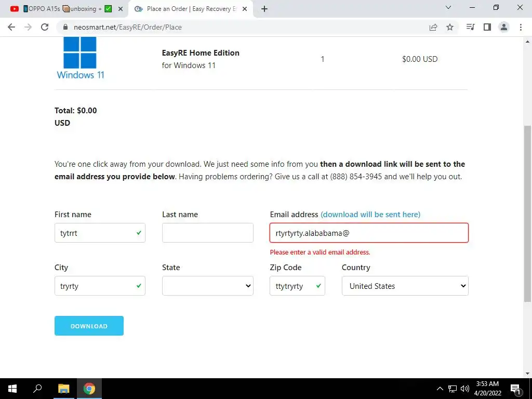Show hidden system tray icons
This screenshot has width=532, height=399.
click(440, 389)
